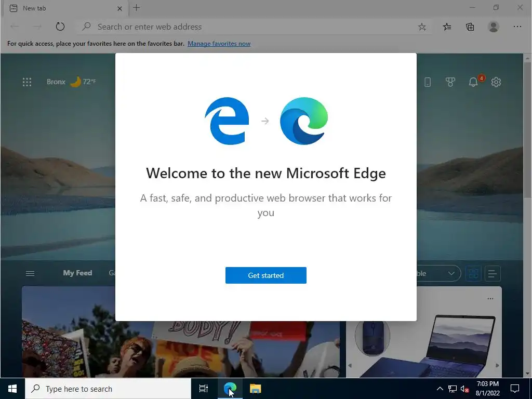Open the notifications bell icon
The image size is (532, 399).
coord(473,82)
